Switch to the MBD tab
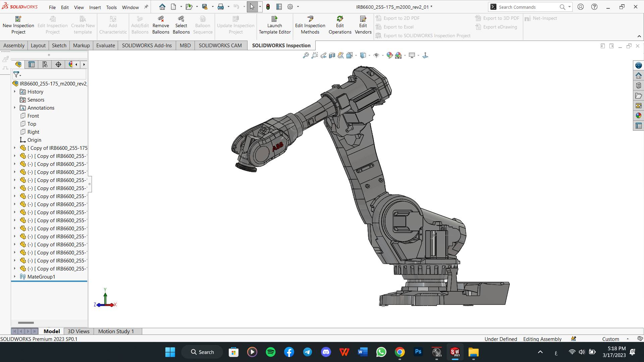This screenshot has width=644, height=362. click(185, 46)
